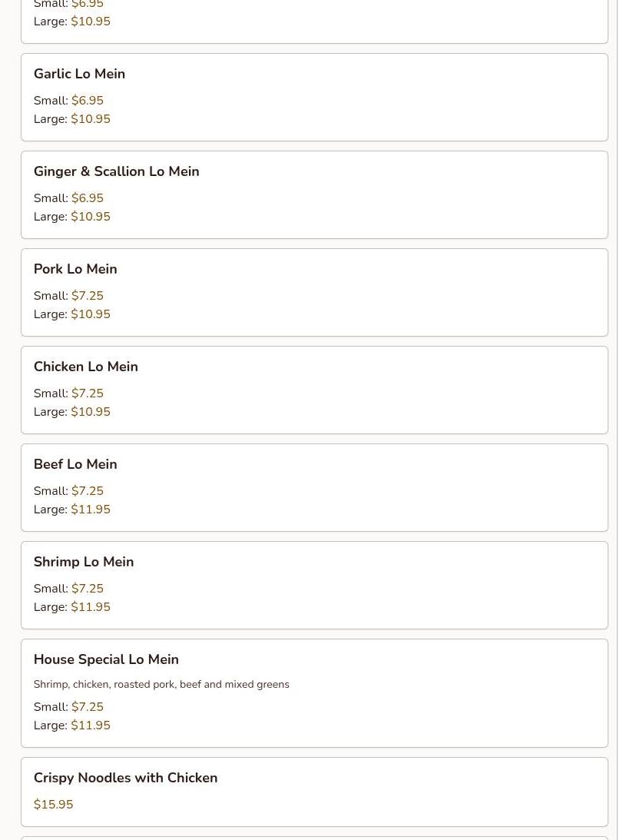The height and width of the screenshot is (840, 633).
Task: Open the House Special Lo Mein title
Action: tap(106, 659)
